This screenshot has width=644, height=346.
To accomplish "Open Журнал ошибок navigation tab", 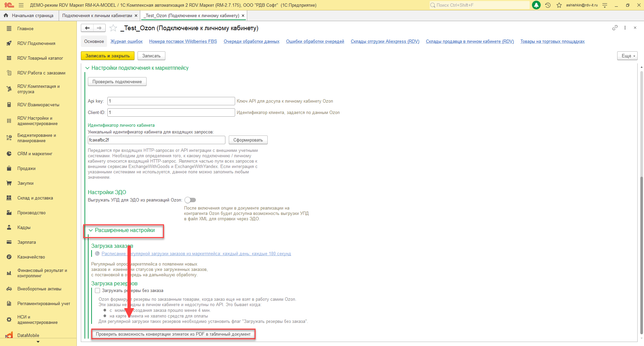I will click(x=126, y=42).
